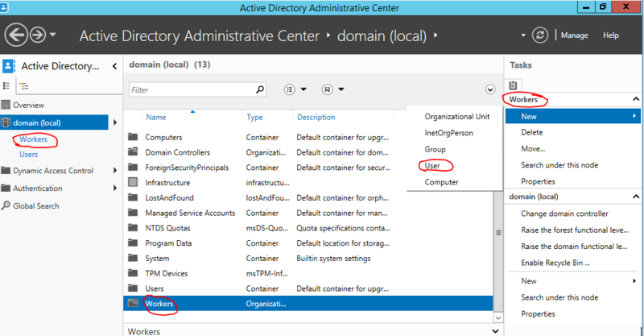Collapse the Workers tasks section

pos(636,99)
